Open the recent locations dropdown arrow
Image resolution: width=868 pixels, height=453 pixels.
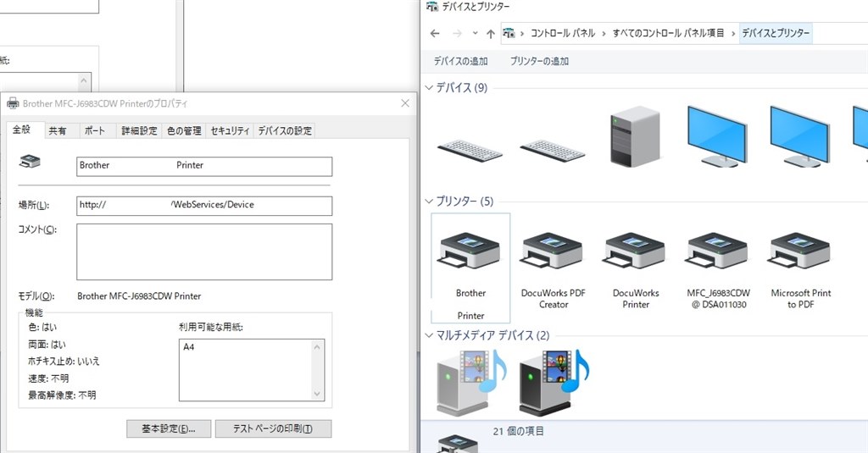(x=475, y=33)
